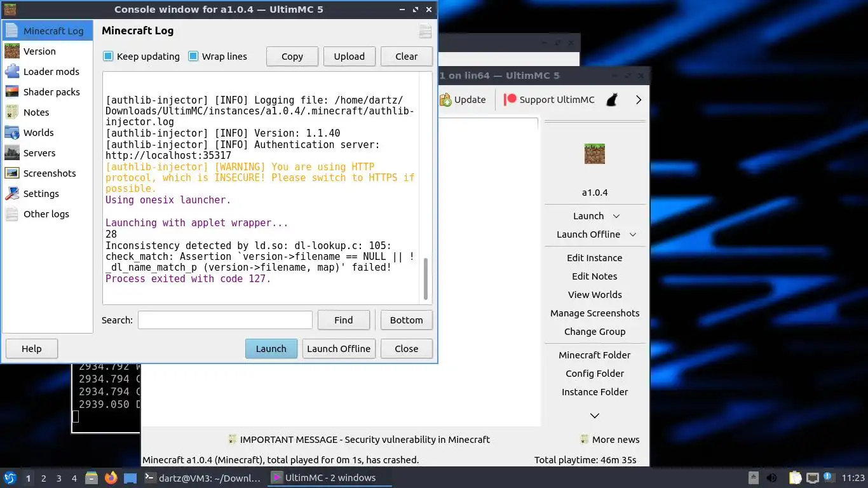
Task: Click Change Group
Action: [x=595, y=331]
